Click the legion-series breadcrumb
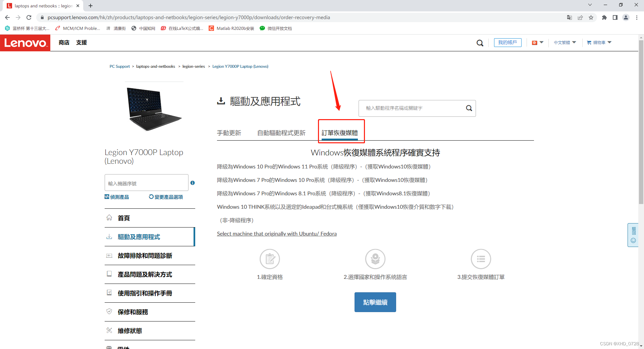The height and width of the screenshot is (349, 644). tap(194, 66)
